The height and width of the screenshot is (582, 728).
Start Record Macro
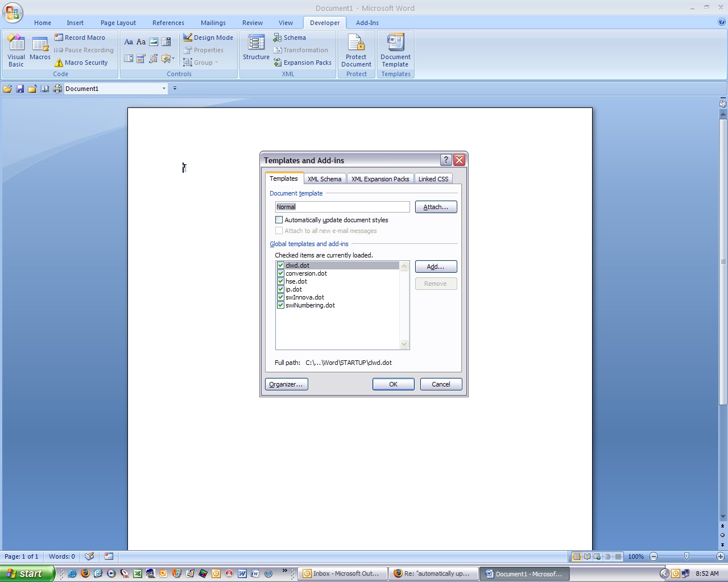coord(80,38)
